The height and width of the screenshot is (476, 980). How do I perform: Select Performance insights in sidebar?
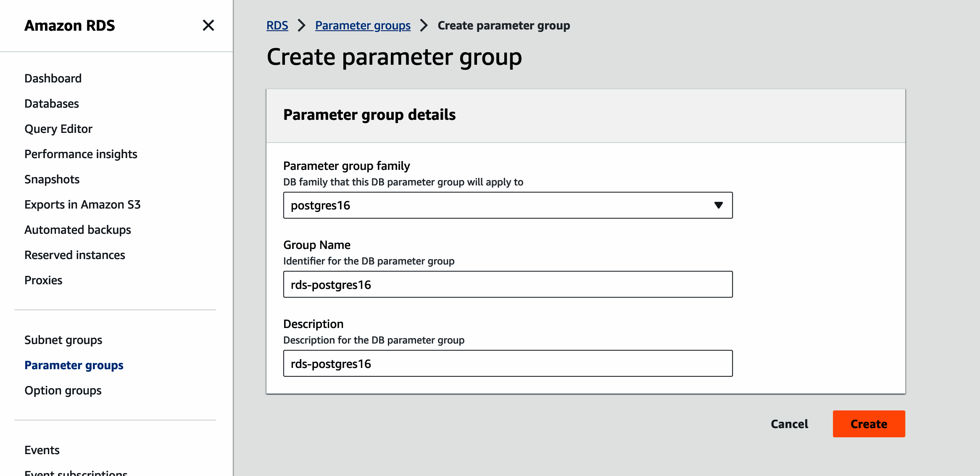(x=81, y=154)
